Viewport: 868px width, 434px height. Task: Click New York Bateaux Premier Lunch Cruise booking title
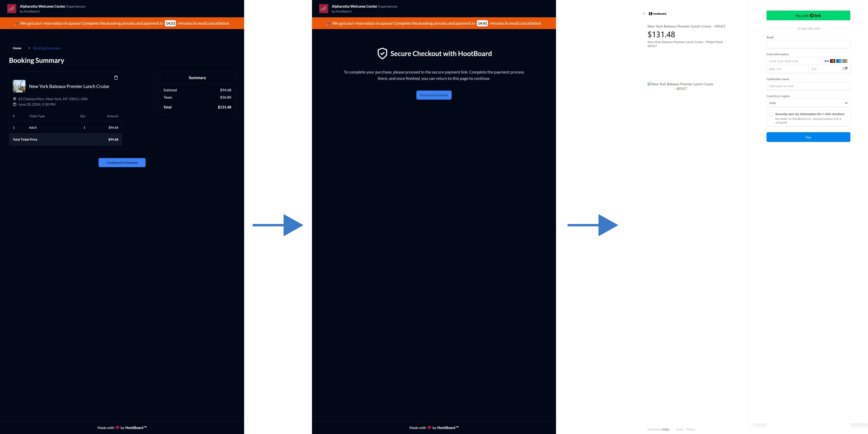click(x=69, y=86)
